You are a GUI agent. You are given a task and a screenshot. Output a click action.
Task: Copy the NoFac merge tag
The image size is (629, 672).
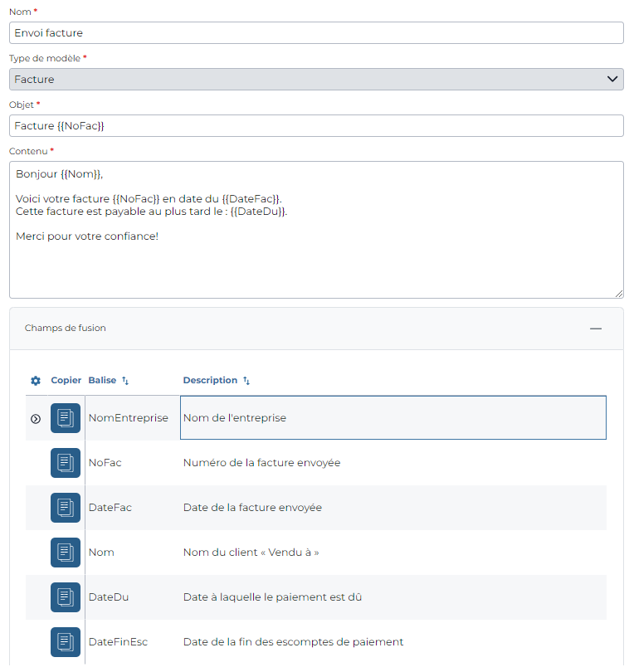click(66, 463)
